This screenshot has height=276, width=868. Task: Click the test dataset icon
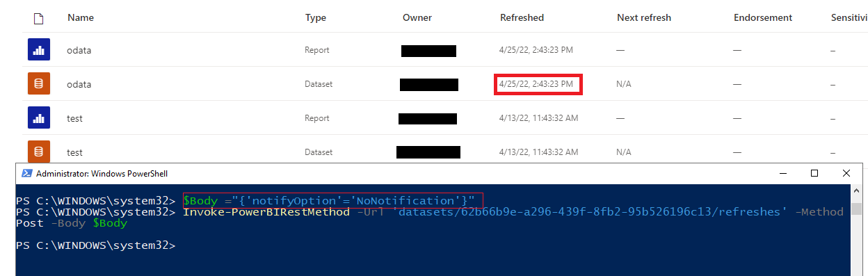[39, 152]
